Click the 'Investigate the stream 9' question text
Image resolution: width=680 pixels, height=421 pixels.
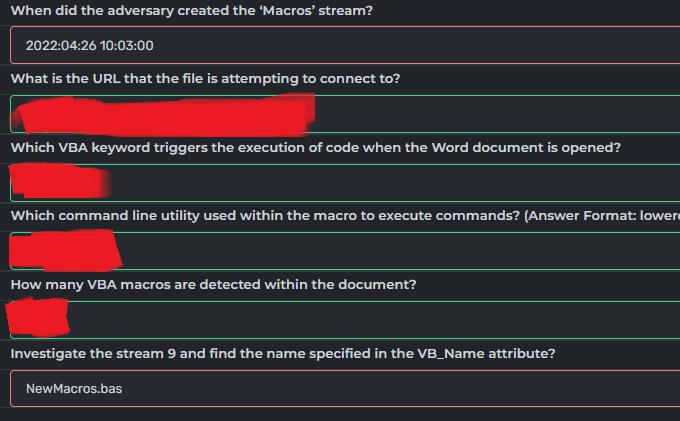point(283,353)
